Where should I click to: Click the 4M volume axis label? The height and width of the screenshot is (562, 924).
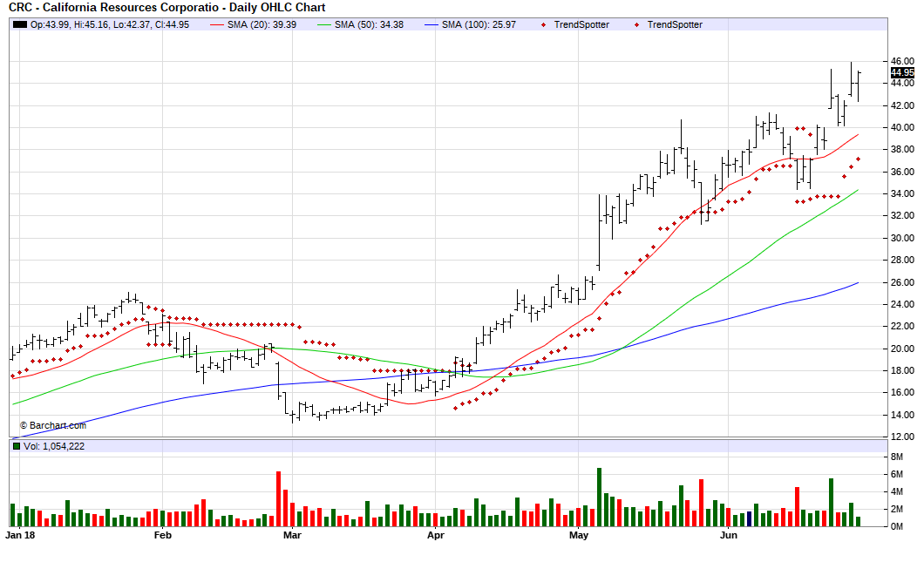[x=897, y=491]
